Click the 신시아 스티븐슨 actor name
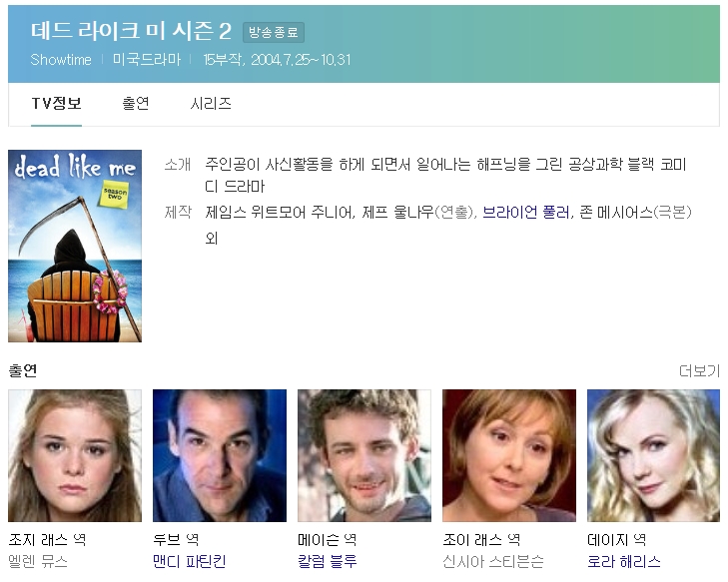The image size is (728, 582). click(493, 561)
